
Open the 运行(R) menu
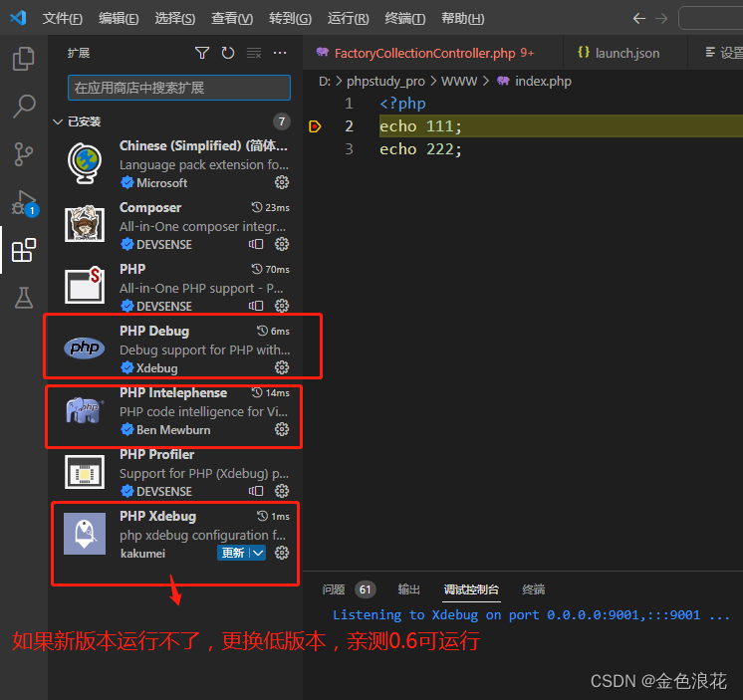(348, 19)
